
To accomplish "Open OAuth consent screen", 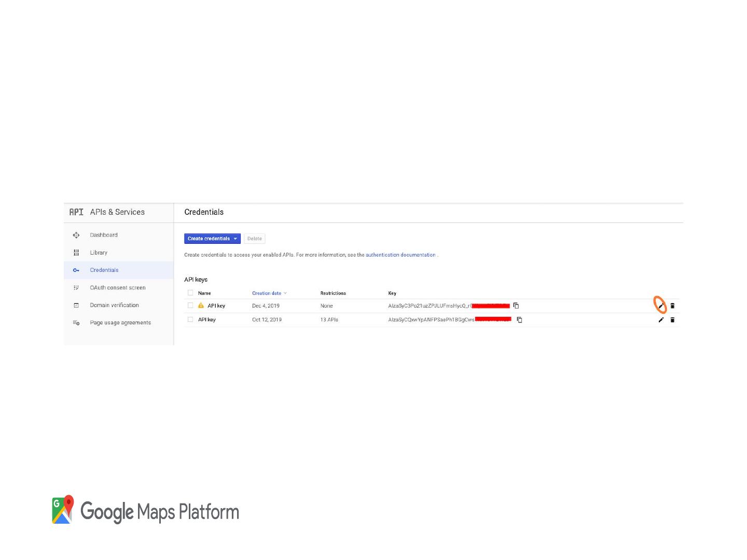I will (x=118, y=288).
